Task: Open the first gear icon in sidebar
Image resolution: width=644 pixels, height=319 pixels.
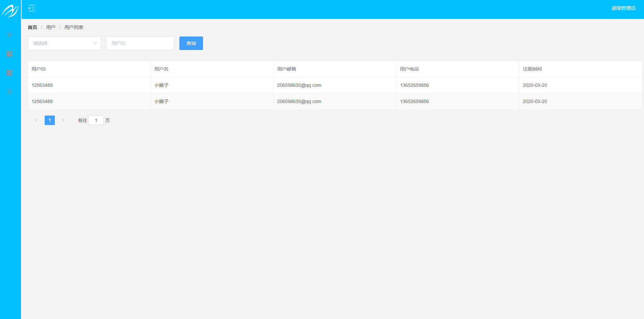Action: pos(10,34)
